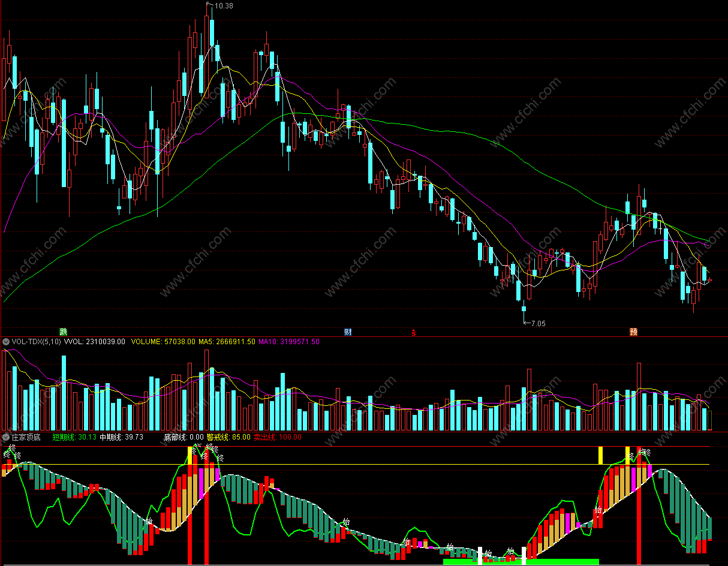Image resolution: width=728 pixels, height=566 pixels.
Task: Select the VOLUME: 57038.00 value
Action: tap(163, 342)
